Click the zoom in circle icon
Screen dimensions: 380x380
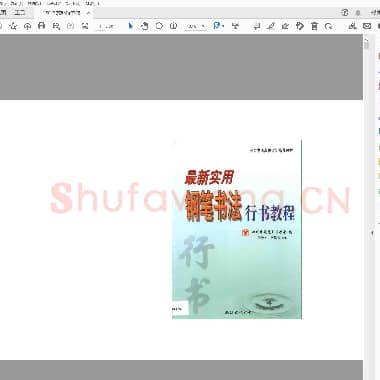(173, 26)
